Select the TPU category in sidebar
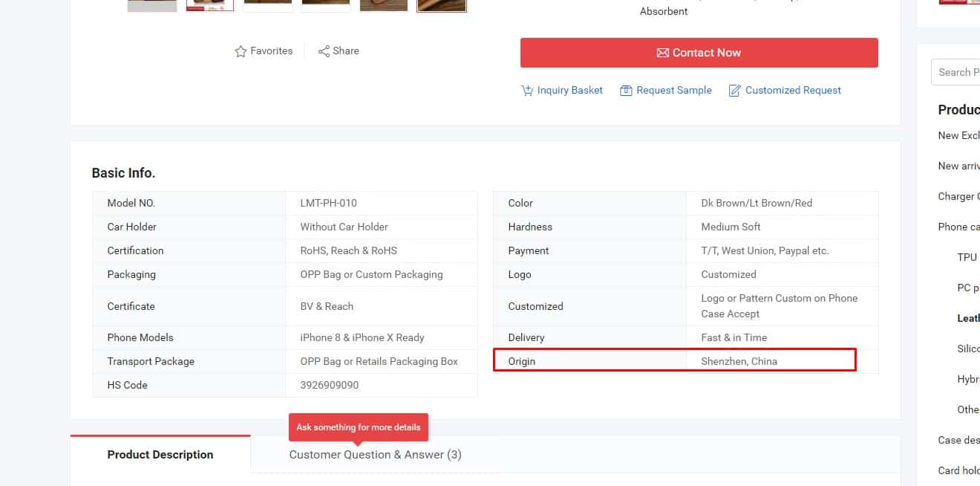 click(x=967, y=257)
